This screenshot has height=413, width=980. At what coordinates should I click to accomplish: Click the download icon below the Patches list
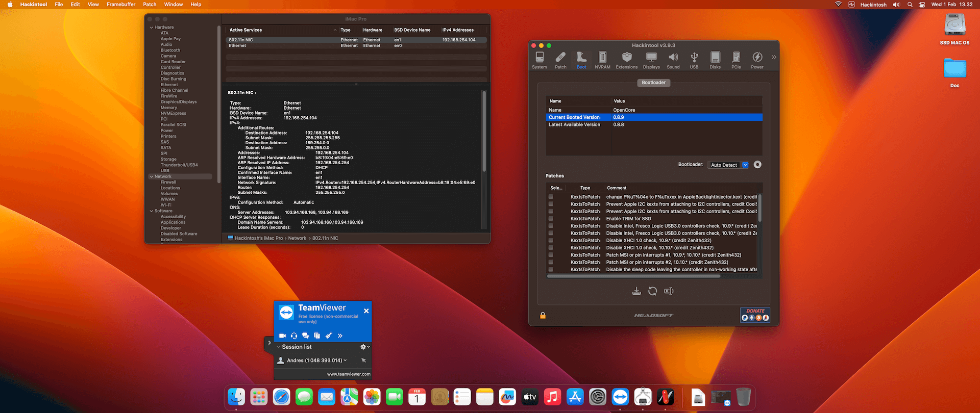(636, 291)
